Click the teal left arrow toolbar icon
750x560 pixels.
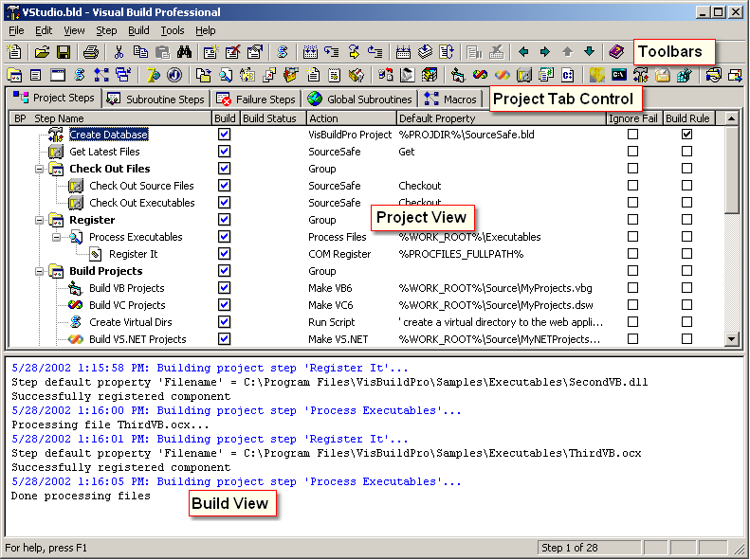pos(523,51)
